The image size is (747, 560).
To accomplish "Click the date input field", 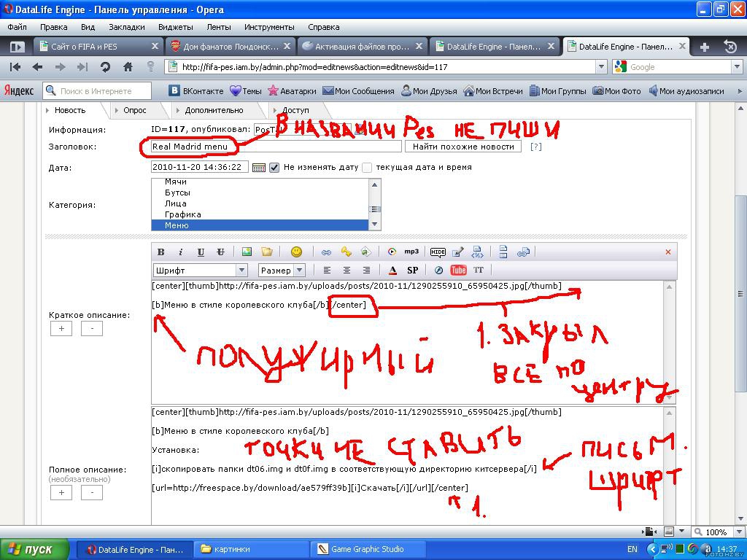I will point(200,167).
